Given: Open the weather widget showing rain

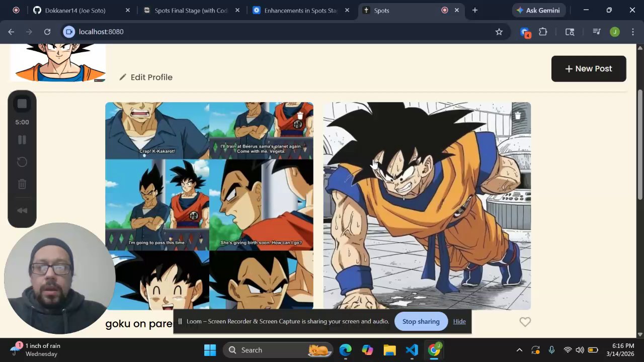Looking at the screenshot, I should pyautogui.click(x=35, y=349).
